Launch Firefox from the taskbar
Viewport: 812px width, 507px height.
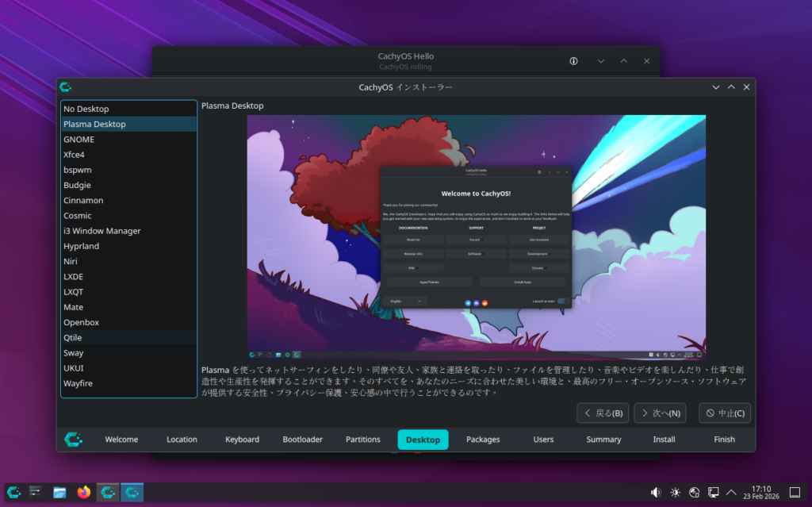pyautogui.click(x=84, y=493)
